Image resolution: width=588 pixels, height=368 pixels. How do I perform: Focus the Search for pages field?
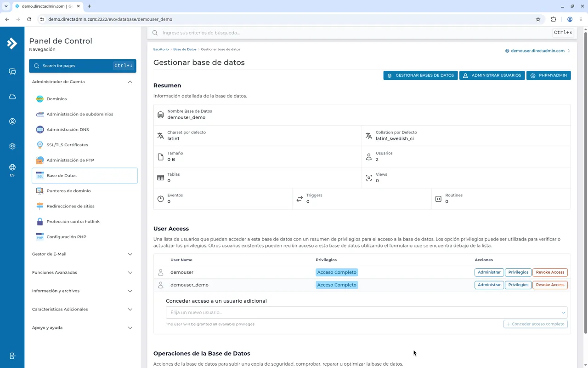[x=83, y=66]
